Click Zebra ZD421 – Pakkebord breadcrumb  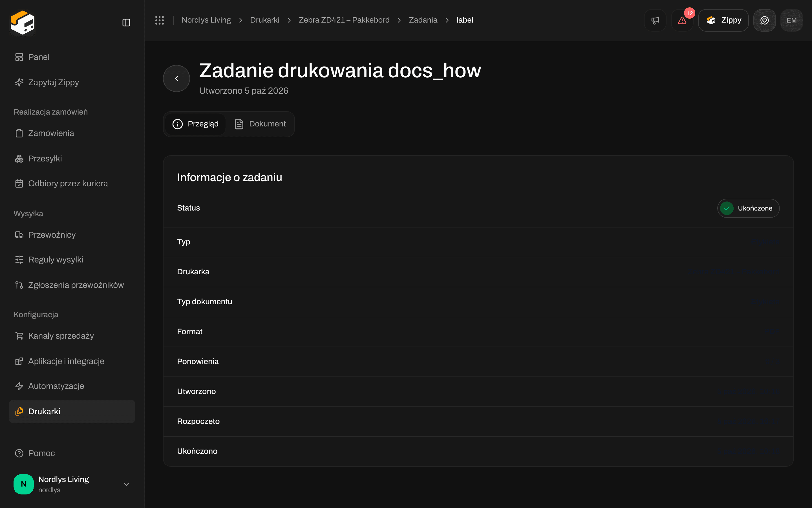coord(344,20)
